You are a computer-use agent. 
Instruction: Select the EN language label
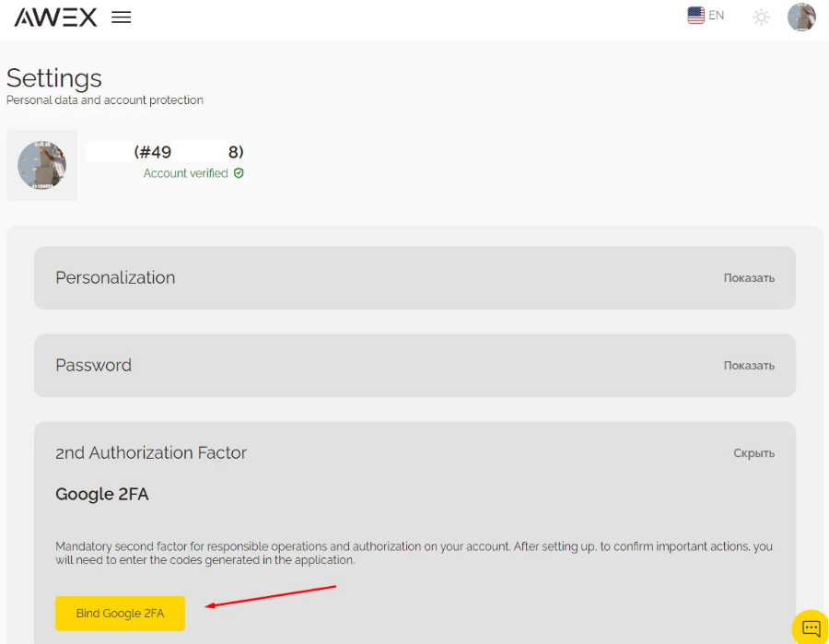(x=716, y=16)
